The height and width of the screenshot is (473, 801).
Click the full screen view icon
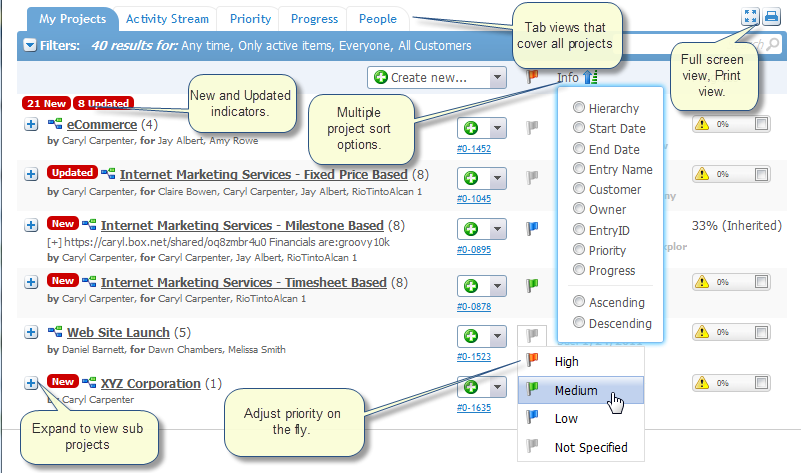pyautogui.click(x=750, y=16)
